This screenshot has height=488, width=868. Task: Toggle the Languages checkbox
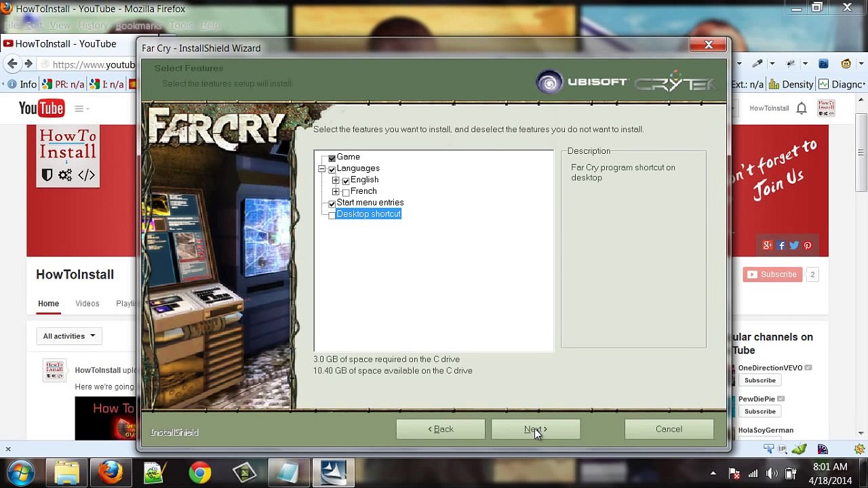pos(332,169)
